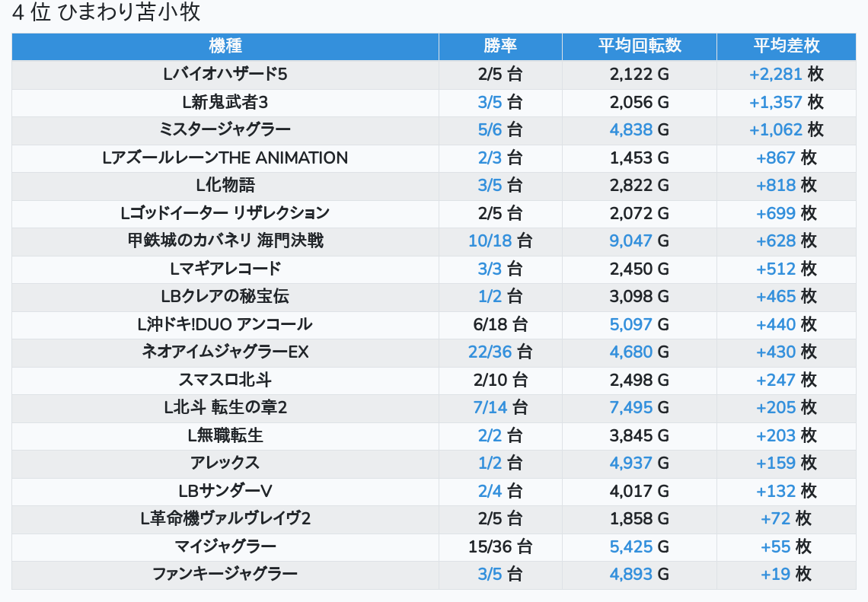Screen dimensions: 868x602
Task: Open the 4,838 rotation count for ミスタージャグラー
Action: pos(630,130)
